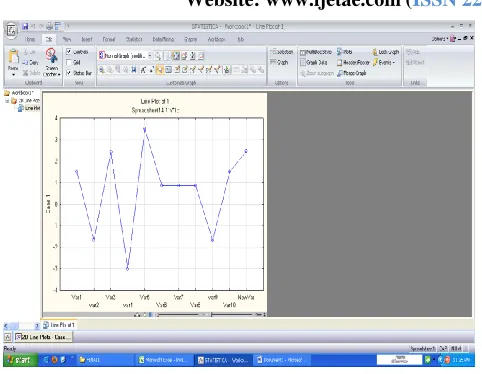
Task: Click Lock Graph tool
Action: pos(385,52)
